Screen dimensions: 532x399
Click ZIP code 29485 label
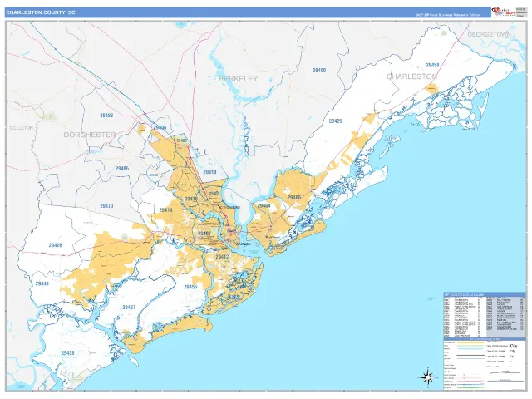(x=122, y=168)
